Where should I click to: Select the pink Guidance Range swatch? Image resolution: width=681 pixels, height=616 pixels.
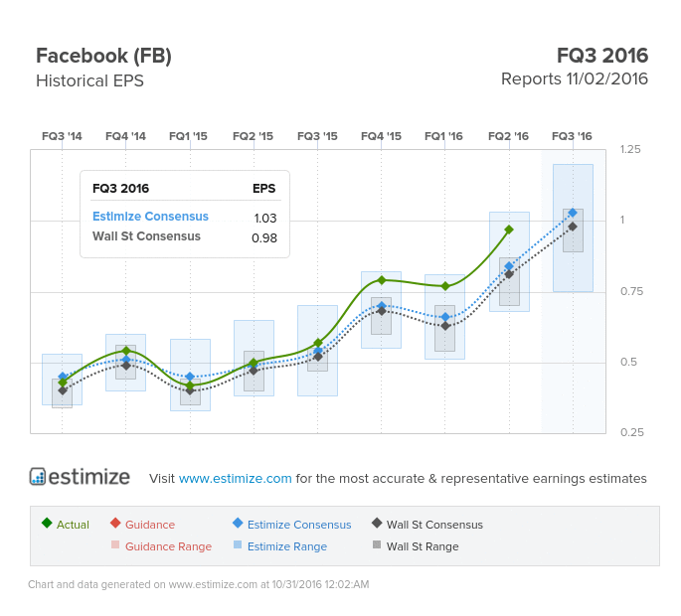pyautogui.click(x=115, y=544)
